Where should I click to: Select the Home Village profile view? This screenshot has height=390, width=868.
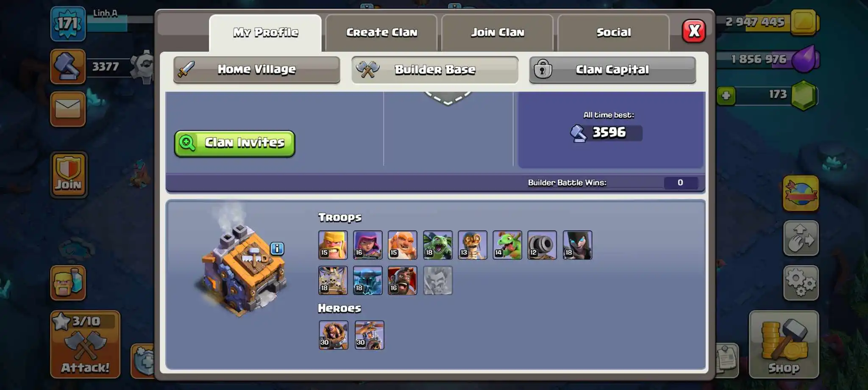(256, 69)
